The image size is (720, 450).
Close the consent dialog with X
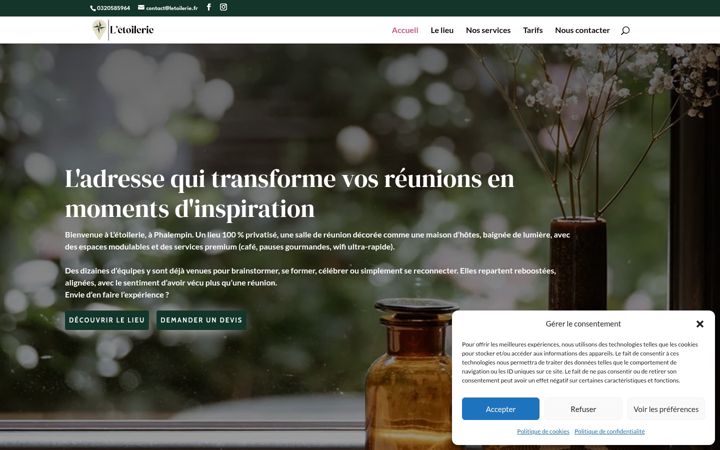700,324
